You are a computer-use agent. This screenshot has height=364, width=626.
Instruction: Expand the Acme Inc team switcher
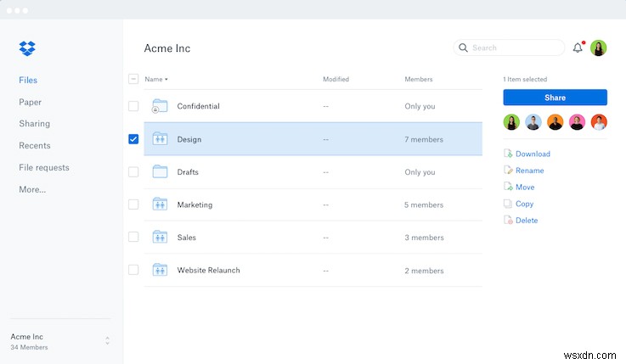(107, 341)
